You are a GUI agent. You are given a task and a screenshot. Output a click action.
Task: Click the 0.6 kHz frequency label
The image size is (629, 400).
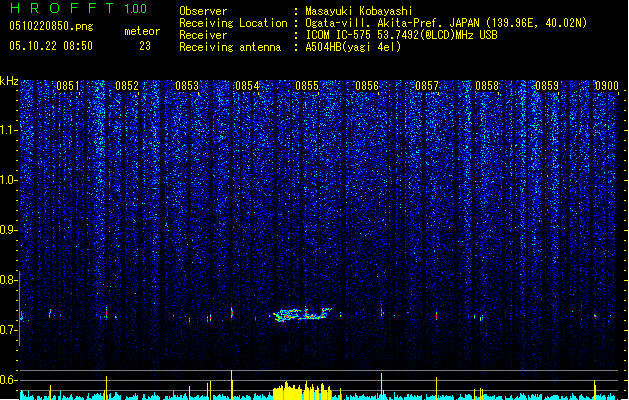(x=8, y=380)
